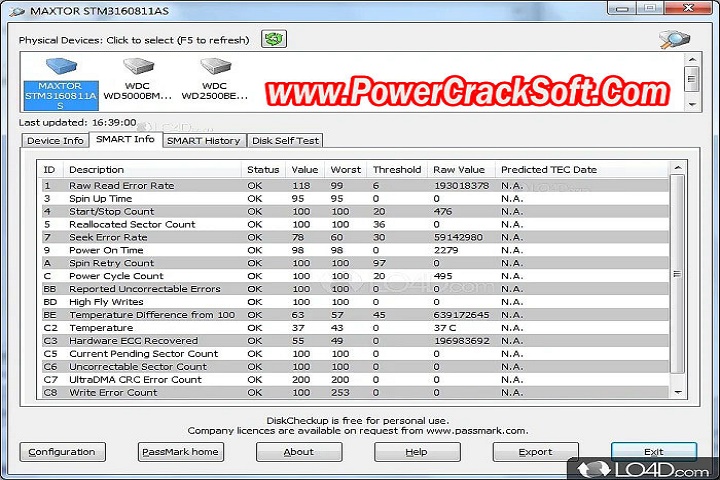Click the PassMark home button
The width and height of the screenshot is (720, 480).
click(x=180, y=452)
